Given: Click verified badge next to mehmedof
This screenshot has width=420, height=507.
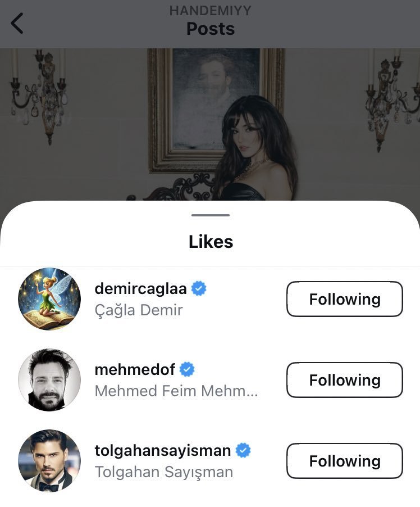Looking at the screenshot, I should click(187, 369).
